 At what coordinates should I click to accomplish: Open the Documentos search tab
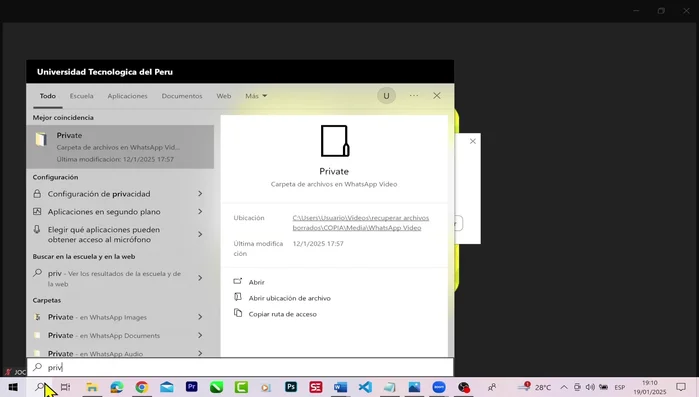pyautogui.click(x=182, y=96)
